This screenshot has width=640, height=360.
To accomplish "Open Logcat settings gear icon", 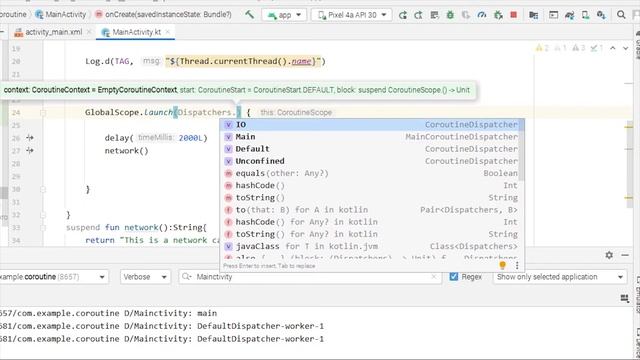I will tap(609, 255).
